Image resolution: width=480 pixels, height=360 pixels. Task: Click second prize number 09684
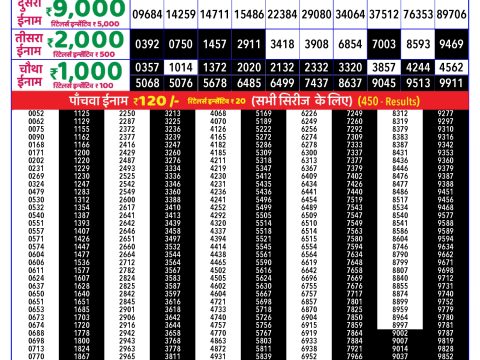point(147,14)
